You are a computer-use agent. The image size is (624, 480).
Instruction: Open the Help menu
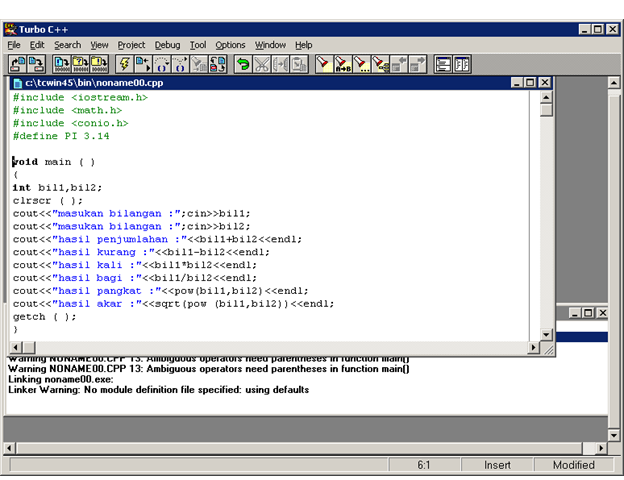point(304,45)
